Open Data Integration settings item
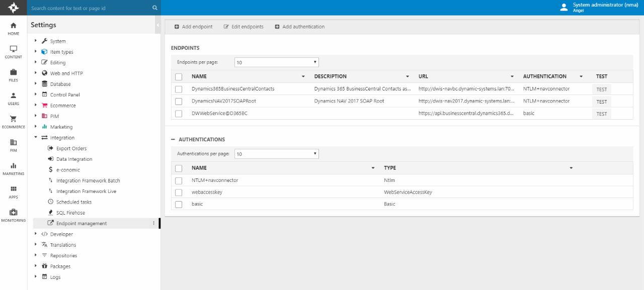 click(74, 159)
